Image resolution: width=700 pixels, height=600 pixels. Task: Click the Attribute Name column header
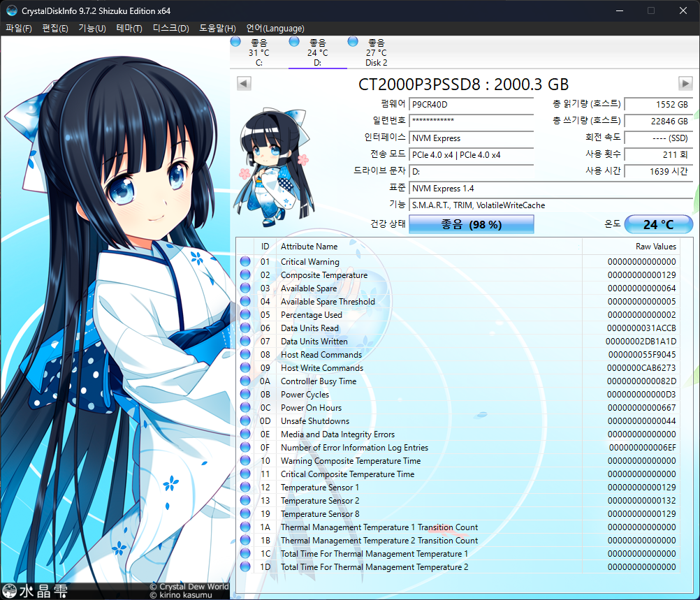(x=309, y=247)
